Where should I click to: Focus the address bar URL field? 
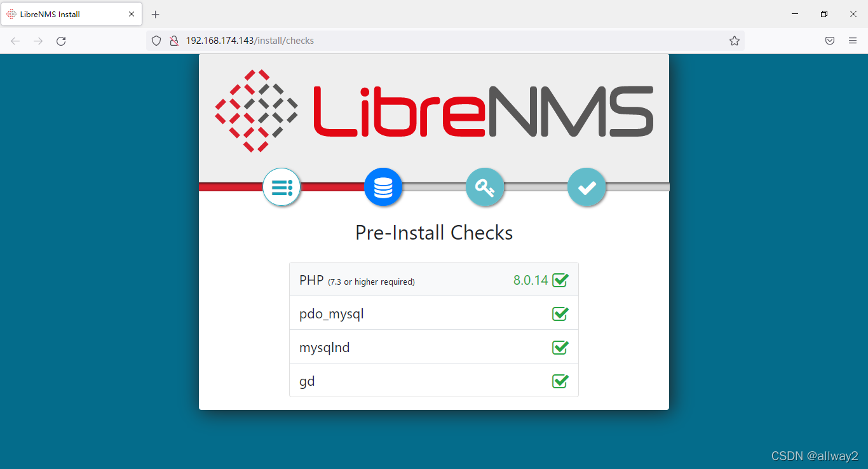[x=445, y=41]
